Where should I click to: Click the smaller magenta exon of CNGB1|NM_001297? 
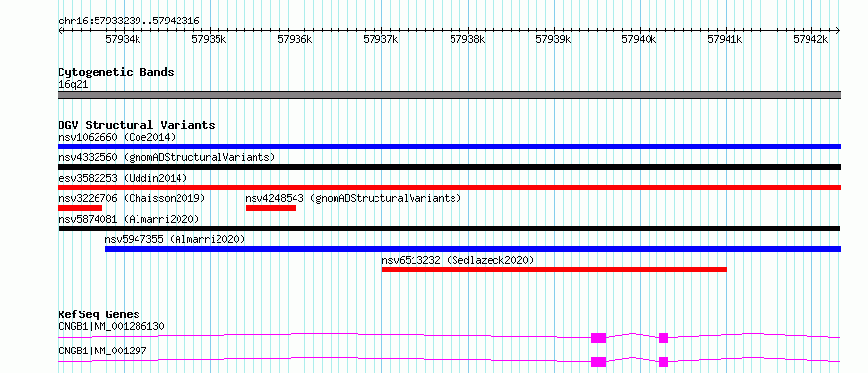(x=664, y=362)
